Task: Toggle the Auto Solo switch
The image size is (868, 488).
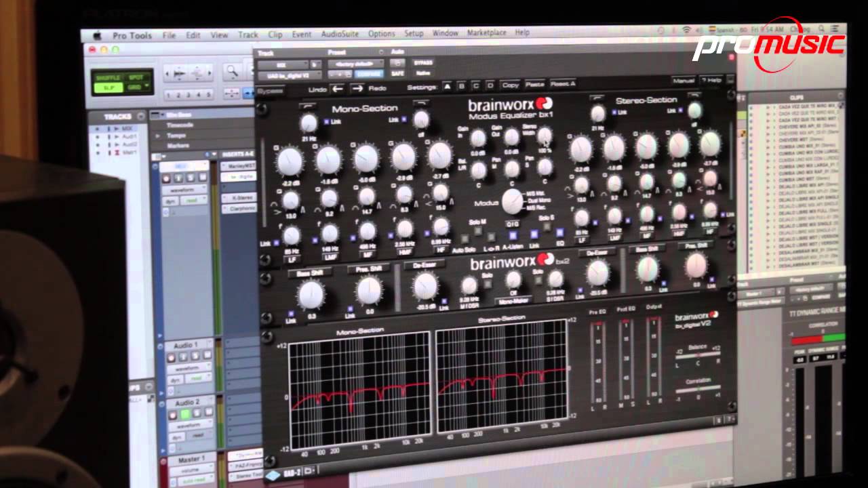Action: pos(466,239)
